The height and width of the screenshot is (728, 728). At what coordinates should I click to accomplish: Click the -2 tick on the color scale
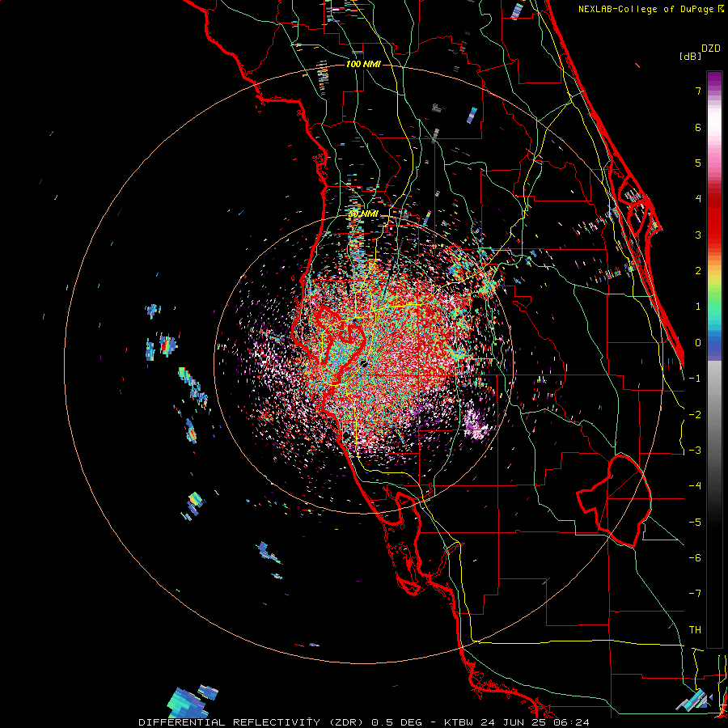click(x=695, y=415)
